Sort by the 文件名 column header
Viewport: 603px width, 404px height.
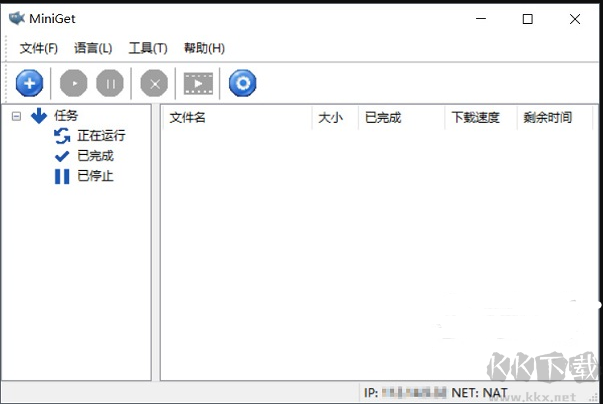click(187, 118)
